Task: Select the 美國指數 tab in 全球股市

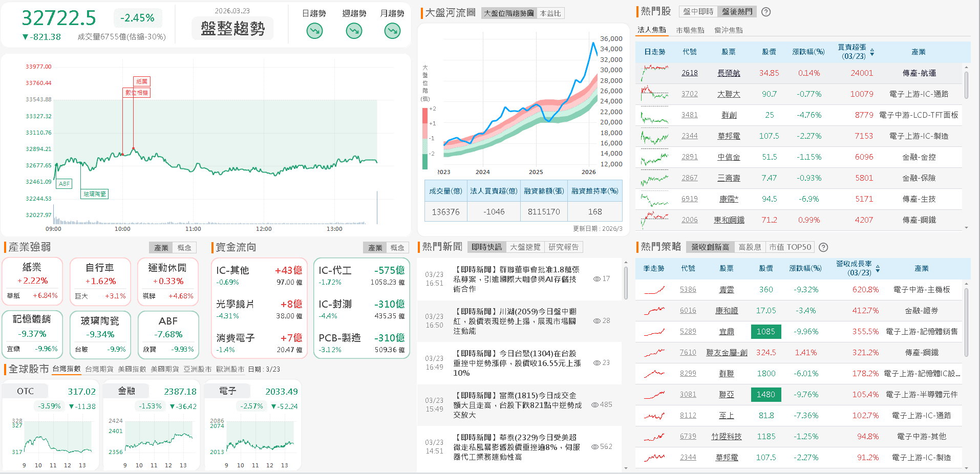Action: point(132,368)
